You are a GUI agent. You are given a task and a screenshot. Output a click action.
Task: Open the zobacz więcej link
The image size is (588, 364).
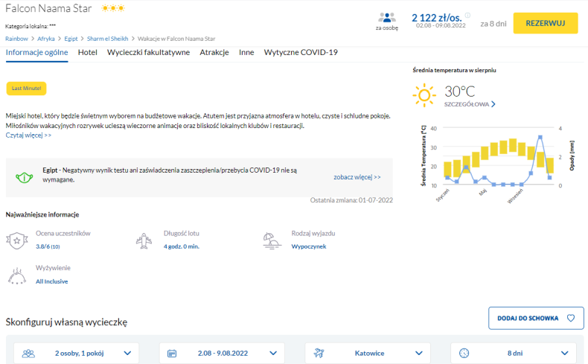tap(357, 177)
